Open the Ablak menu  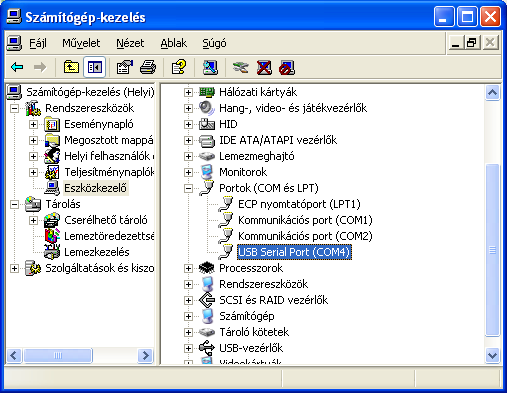point(173,43)
